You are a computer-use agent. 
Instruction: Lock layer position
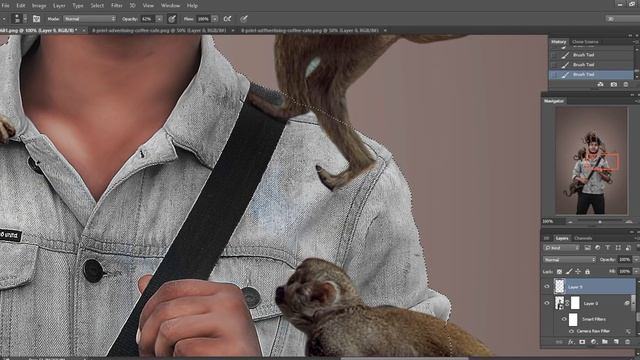[578, 271]
